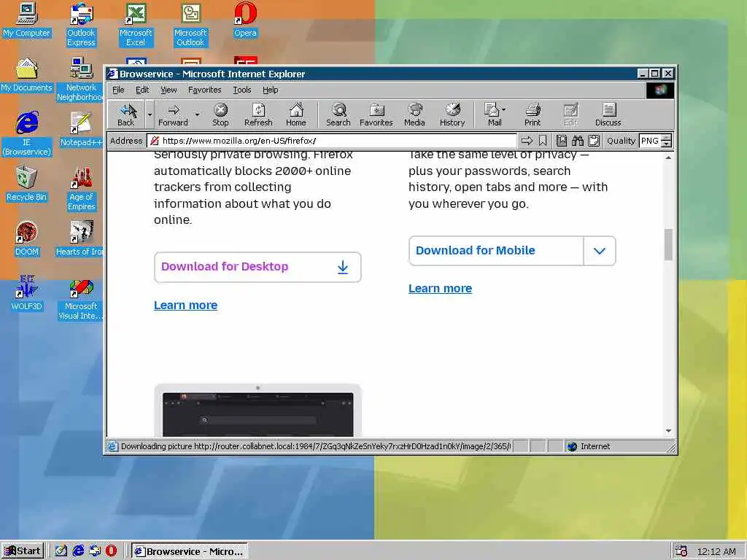Click the Forward toolbar button

174,114
